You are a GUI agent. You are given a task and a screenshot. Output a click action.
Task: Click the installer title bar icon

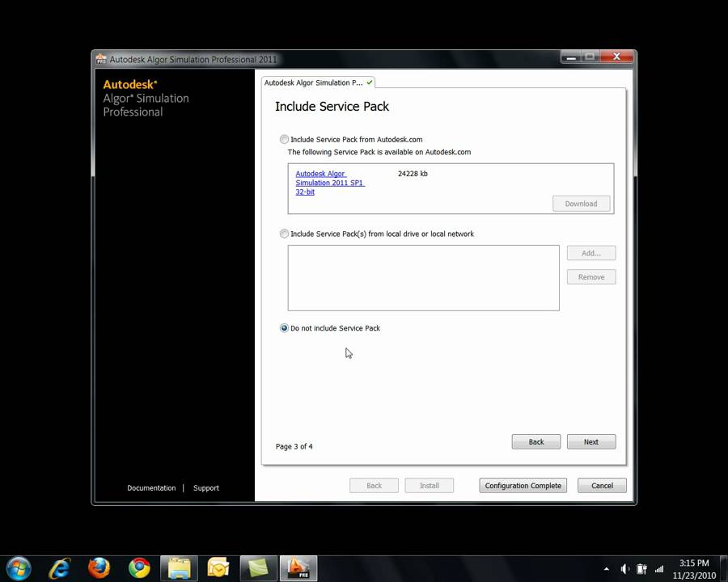point(101,59)
